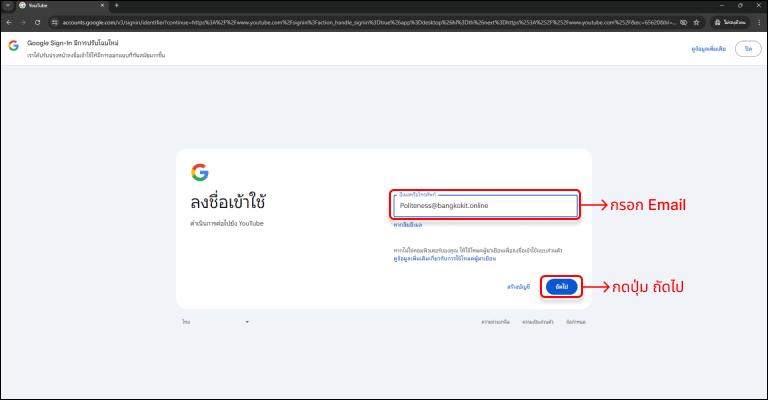The width and height of the screenshot is (768, 400).
Task: Go forward with the browser forward arrow
Action: [x=23, y=23]
